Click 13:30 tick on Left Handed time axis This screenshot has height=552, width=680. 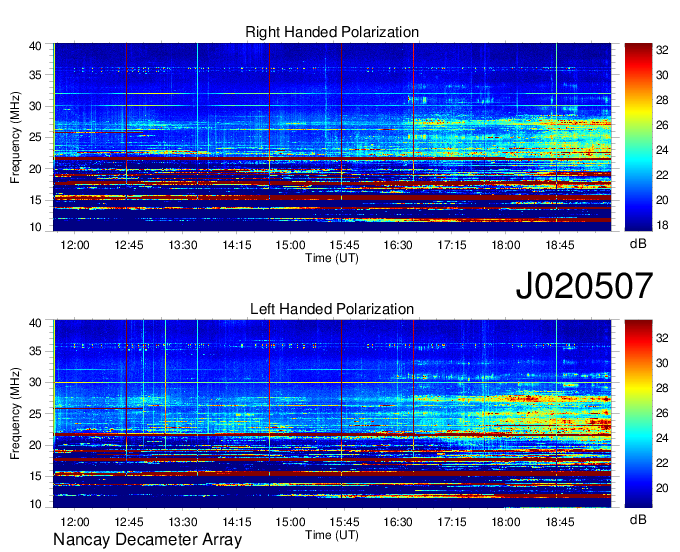[x=183, y=522]
